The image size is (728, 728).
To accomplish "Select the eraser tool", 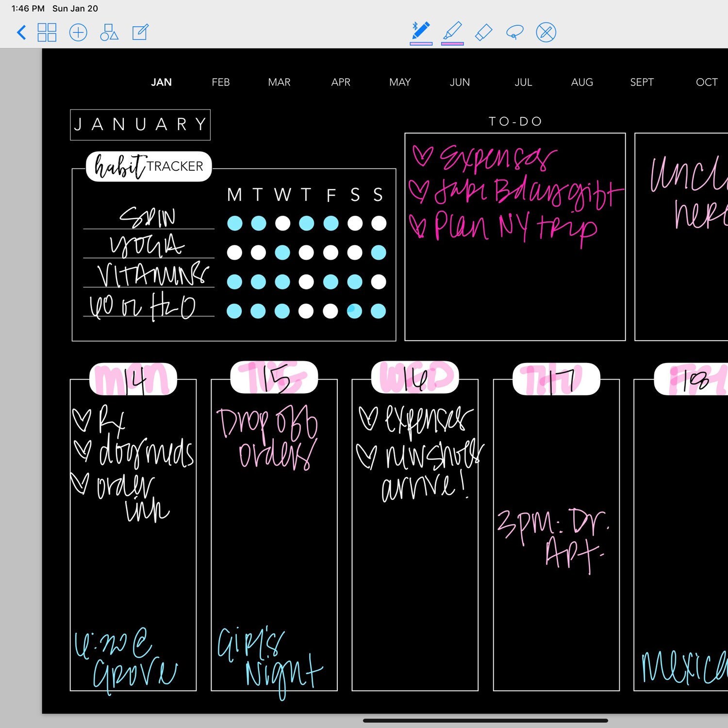I will (484, 32).
